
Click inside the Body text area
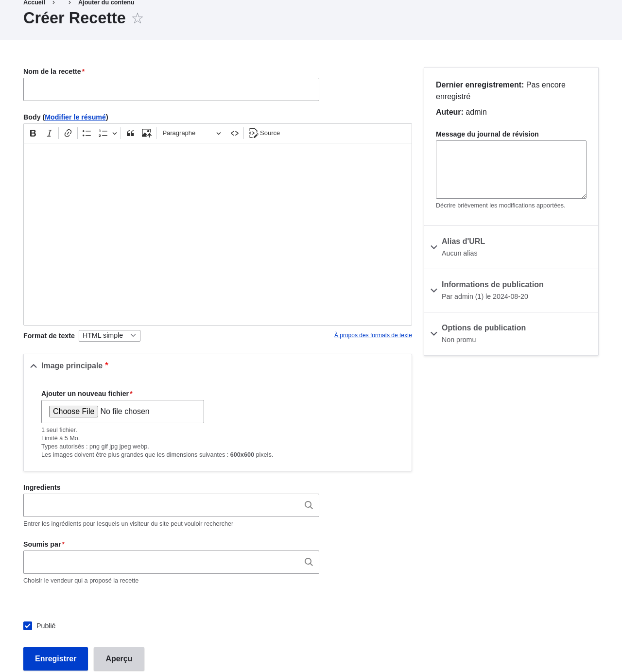[x=218, y=234]
